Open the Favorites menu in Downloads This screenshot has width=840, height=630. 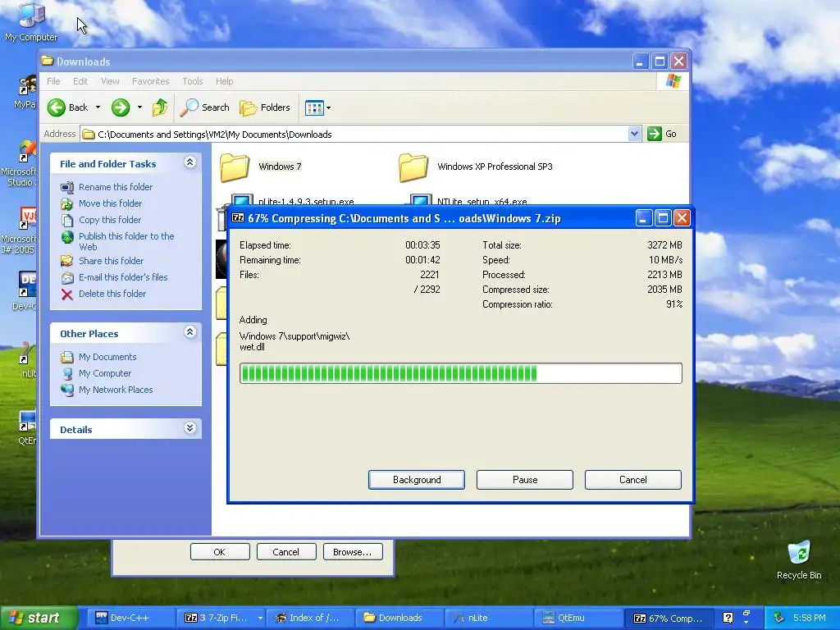click(151, 81)
